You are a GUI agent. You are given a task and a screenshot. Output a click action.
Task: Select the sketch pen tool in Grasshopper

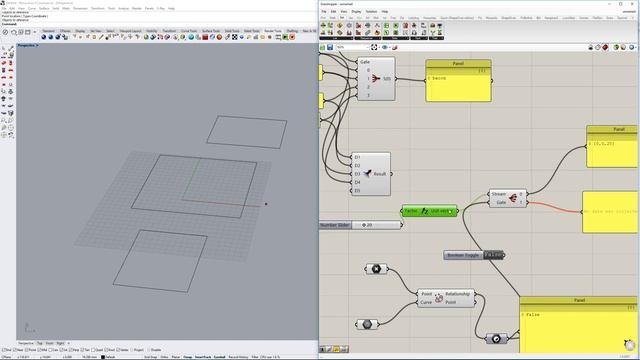(394, 47)
